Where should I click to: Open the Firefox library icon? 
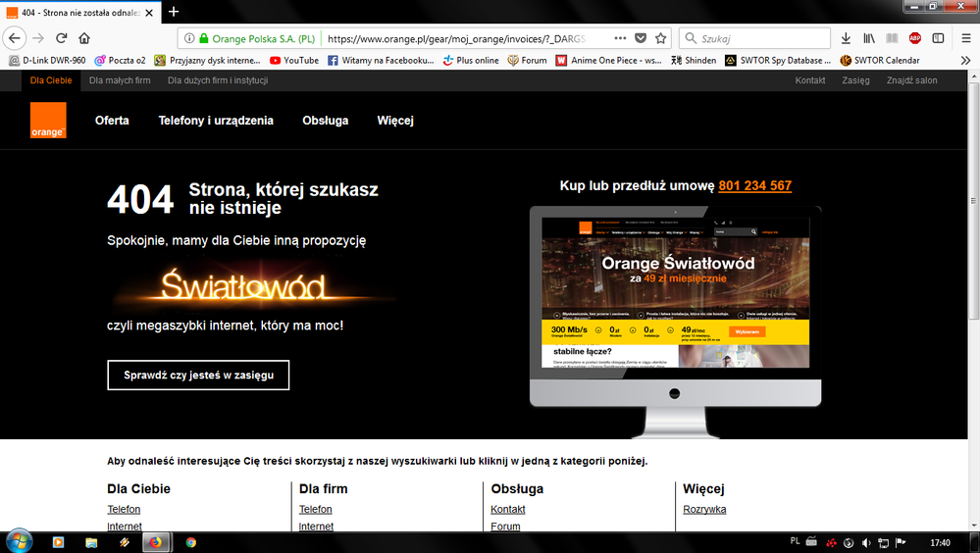tap(869, 38)
